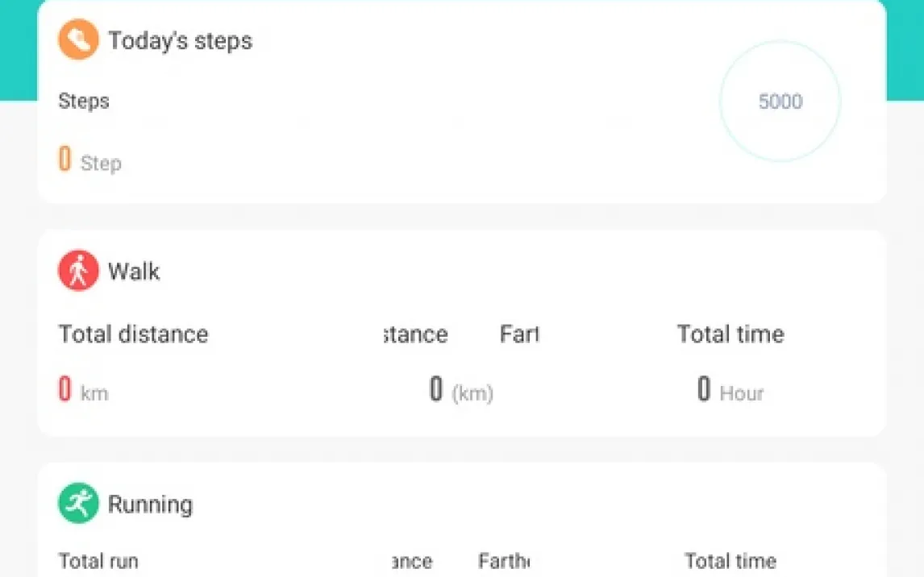Click the Running section title

(150, 504)
